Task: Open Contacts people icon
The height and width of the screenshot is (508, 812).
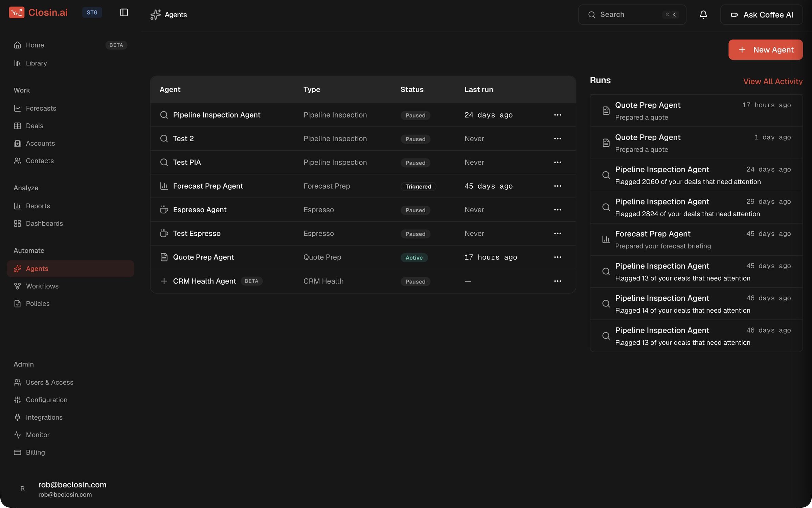Action: (17, 161)
